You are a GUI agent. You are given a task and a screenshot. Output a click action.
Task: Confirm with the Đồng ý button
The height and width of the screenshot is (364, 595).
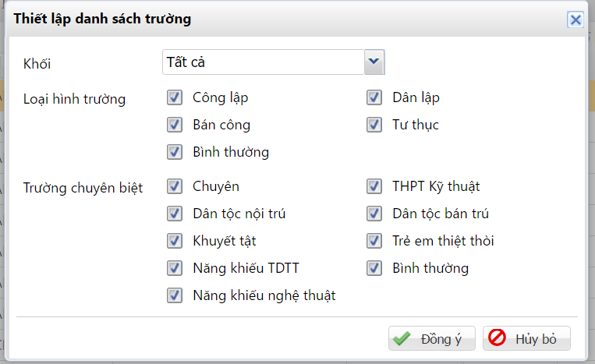(x=431, y=338)
